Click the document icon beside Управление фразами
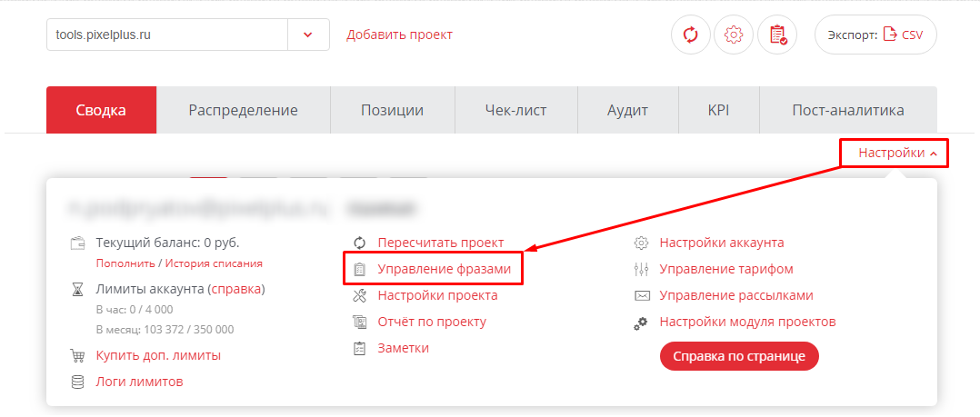Viewport: 980px width, 417px height. tap(359, 269)
